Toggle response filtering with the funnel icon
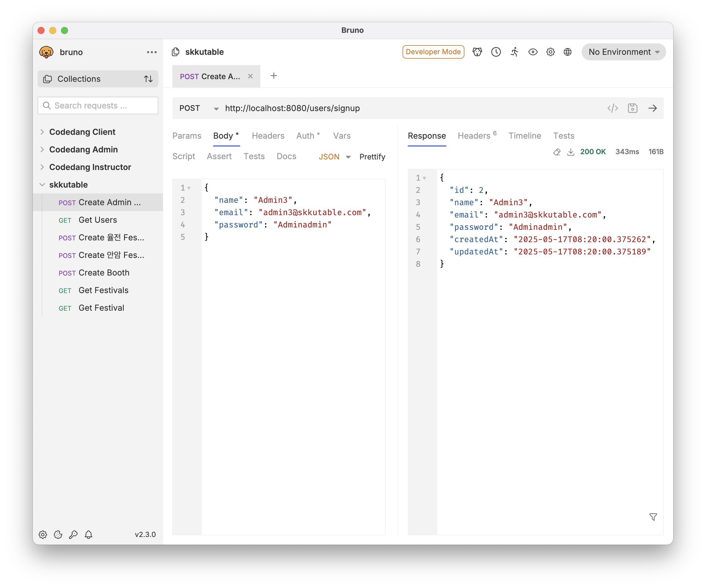Screen dimensions: 706x588 [x=653, y=517]
